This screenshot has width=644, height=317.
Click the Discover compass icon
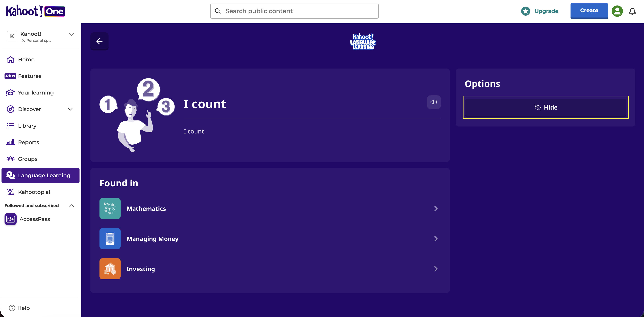11,109
